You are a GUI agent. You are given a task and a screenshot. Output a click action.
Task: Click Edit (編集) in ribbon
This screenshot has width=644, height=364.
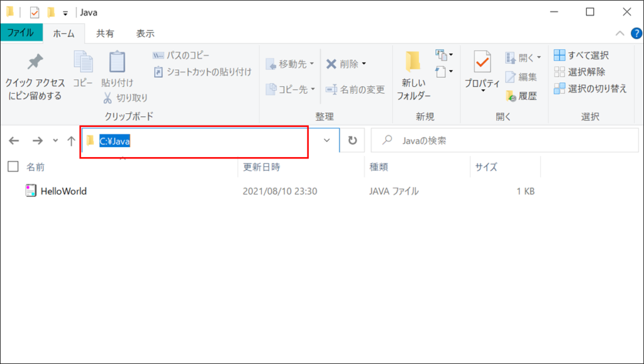pos(521,77)
